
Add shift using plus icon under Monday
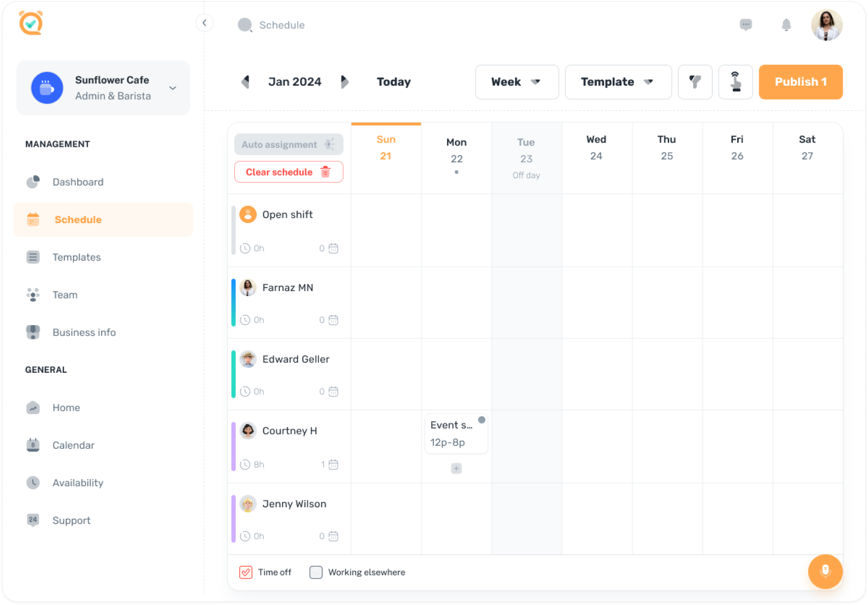[456, 468]
